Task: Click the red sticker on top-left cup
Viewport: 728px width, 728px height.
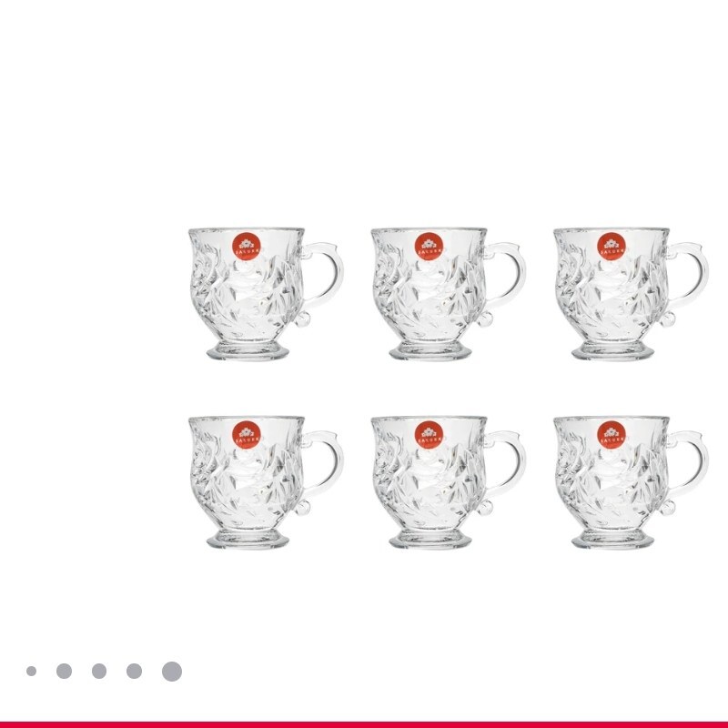Action: click(x=247, y=247)
